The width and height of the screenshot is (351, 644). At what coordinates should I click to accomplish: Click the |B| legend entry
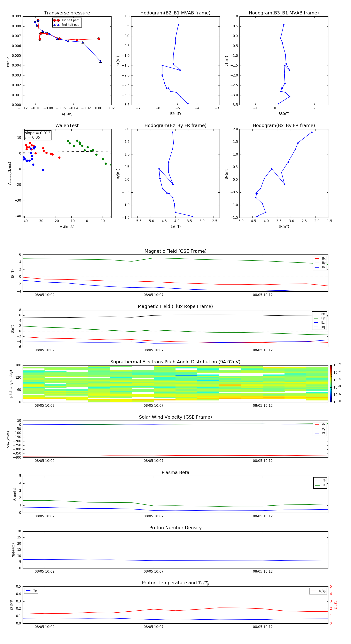(x=320, y=327)
